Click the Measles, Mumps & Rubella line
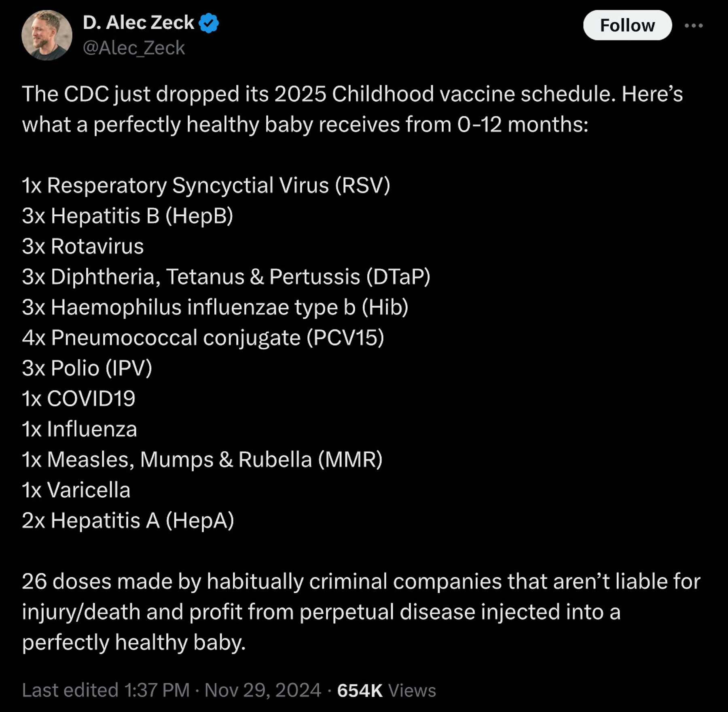 pyautogui.click(x=202, y=460)
